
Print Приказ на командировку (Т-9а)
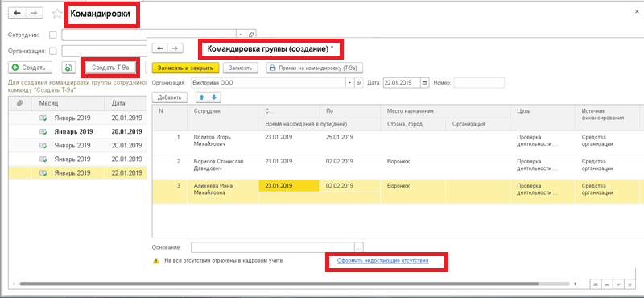pos(315,68)
